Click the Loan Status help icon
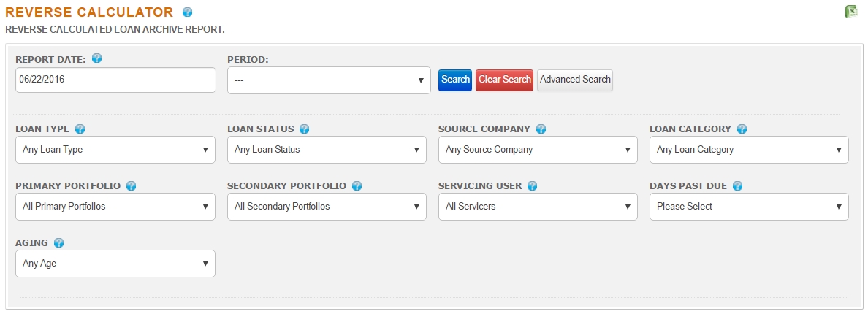 [x=304, y=129]
